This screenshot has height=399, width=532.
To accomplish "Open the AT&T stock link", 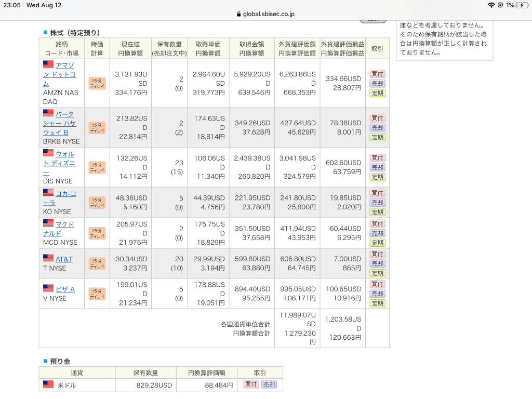I will (64, 259).
